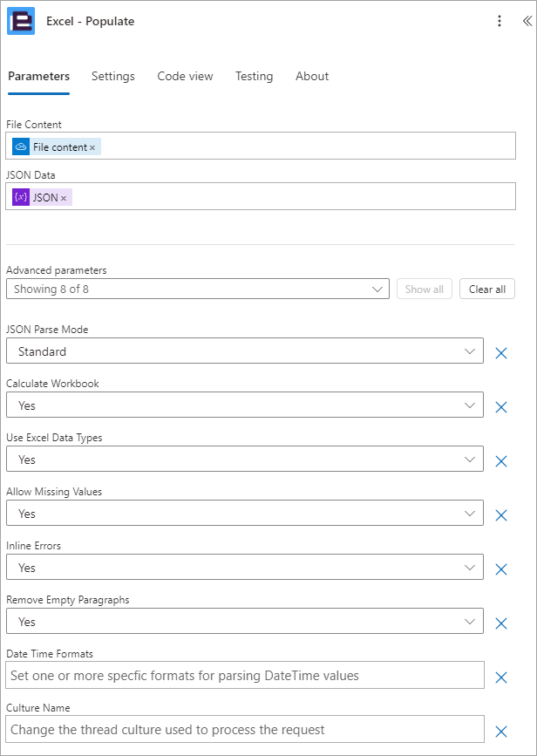The height and width of the screenshot is (756, 537).
Task: Open the Allow Missing Values dropdown
Action: pos(245,513)
